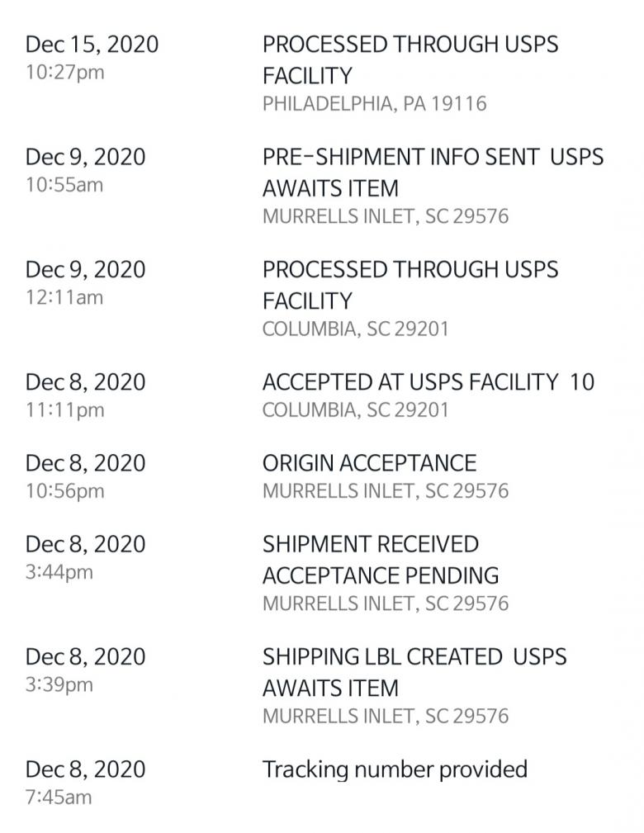Select the processed status above Columbia location

click(x=410, y=285)
